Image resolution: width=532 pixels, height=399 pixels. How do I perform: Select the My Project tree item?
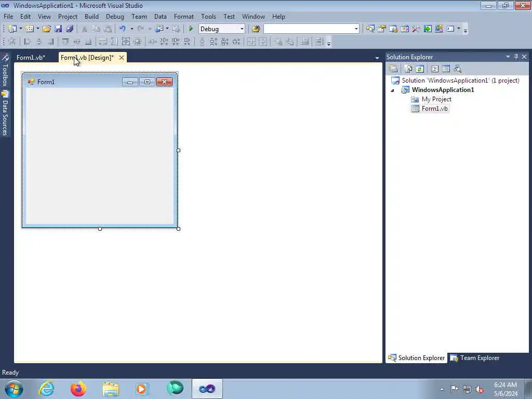click(436, 99)
